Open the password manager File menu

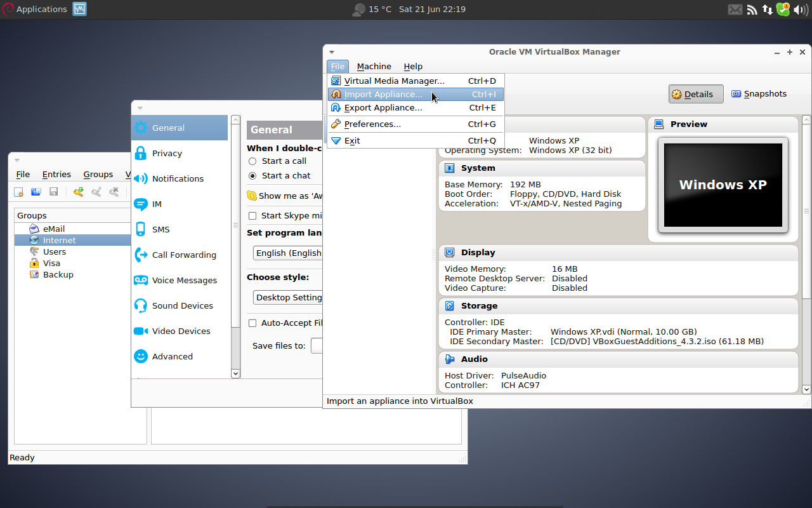[23, 174]
